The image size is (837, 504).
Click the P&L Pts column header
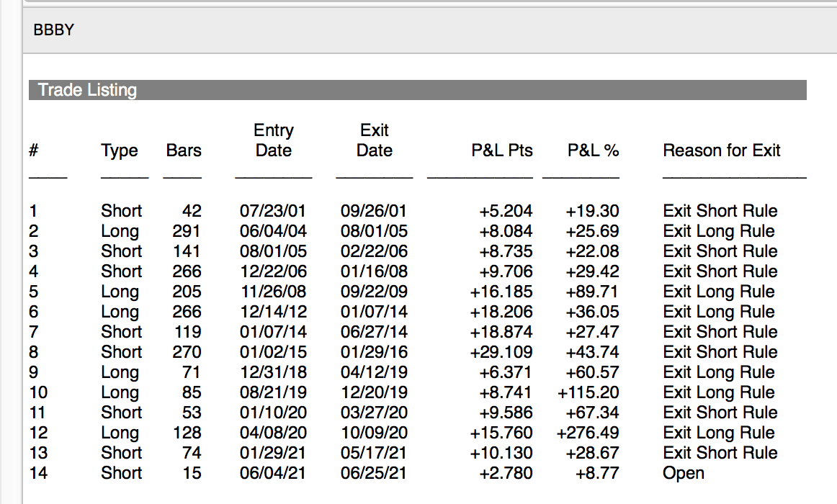(502, 150)
